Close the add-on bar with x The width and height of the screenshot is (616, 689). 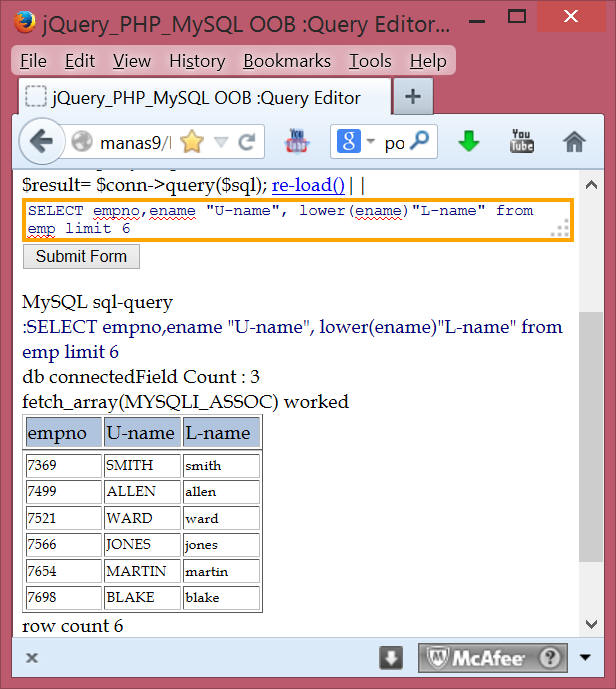[32, 658]
